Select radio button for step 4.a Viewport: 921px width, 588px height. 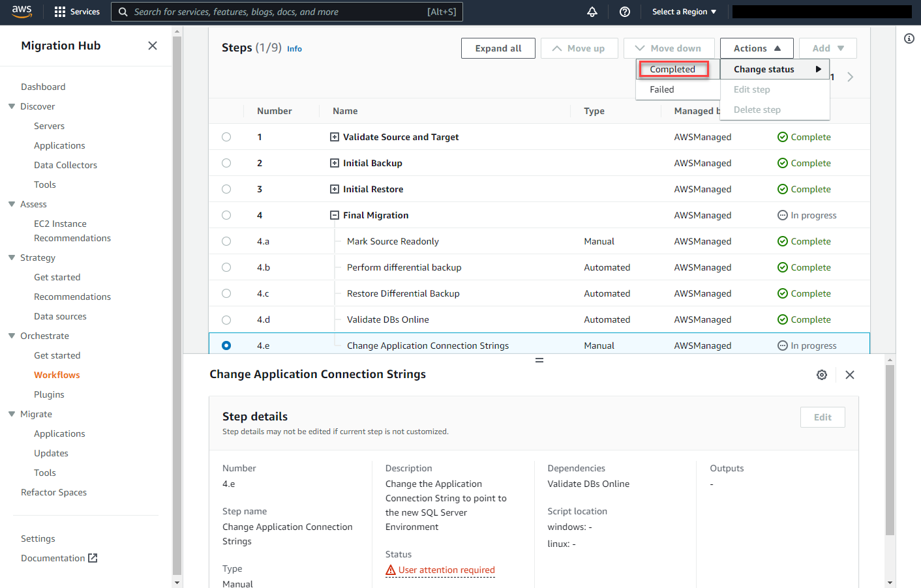226,241
